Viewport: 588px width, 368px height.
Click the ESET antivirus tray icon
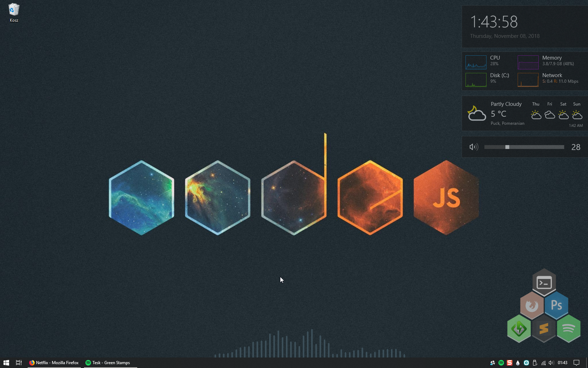tap(526, 363)
